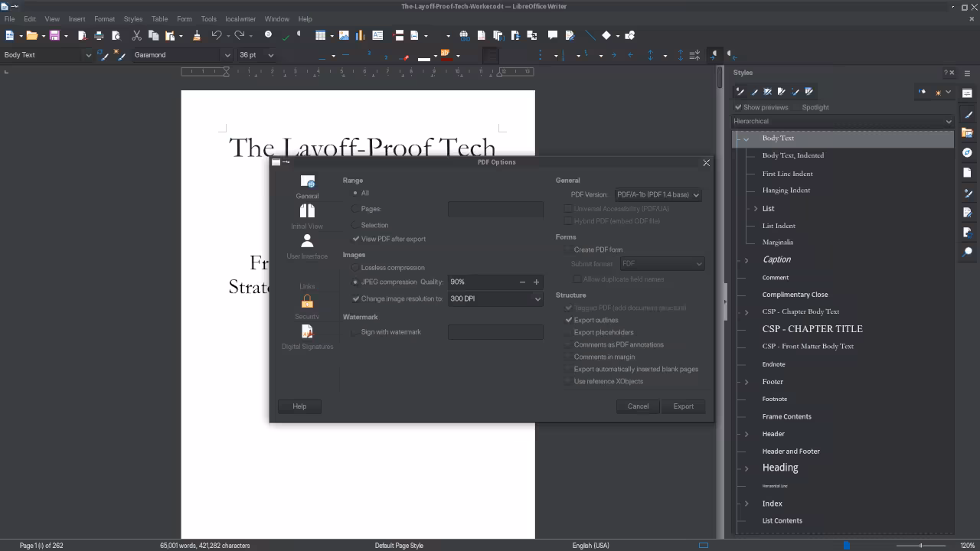Click the Clone Formatting paintbrush icon
This screenshot has height=551, width=980.
(197, 35)
